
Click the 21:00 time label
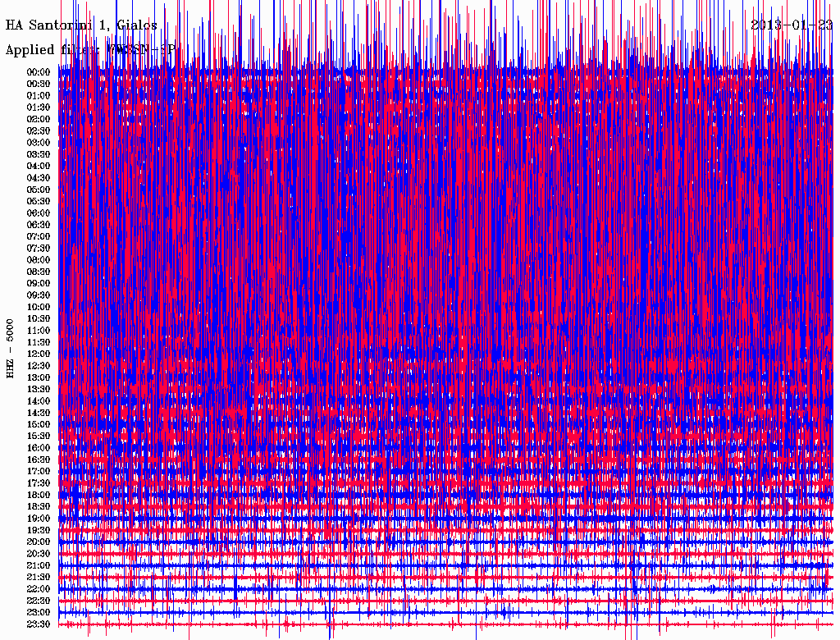click(39, 565)
